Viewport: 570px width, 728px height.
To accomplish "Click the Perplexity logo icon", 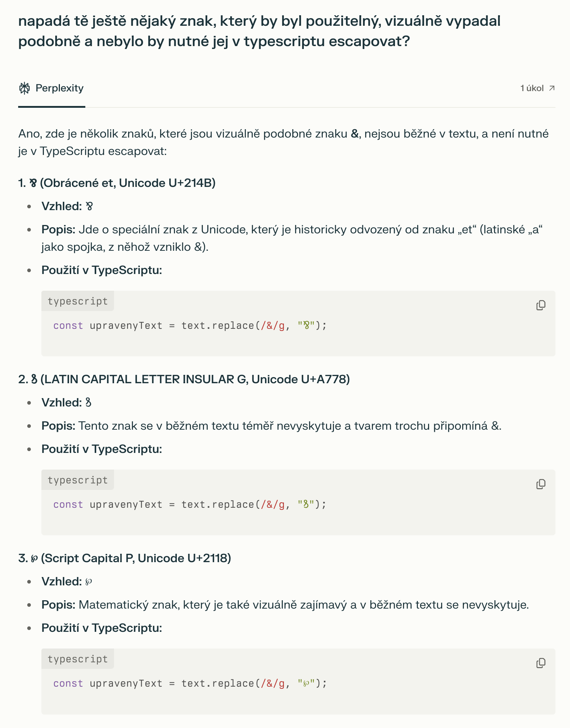I will [x=24, y=88].
